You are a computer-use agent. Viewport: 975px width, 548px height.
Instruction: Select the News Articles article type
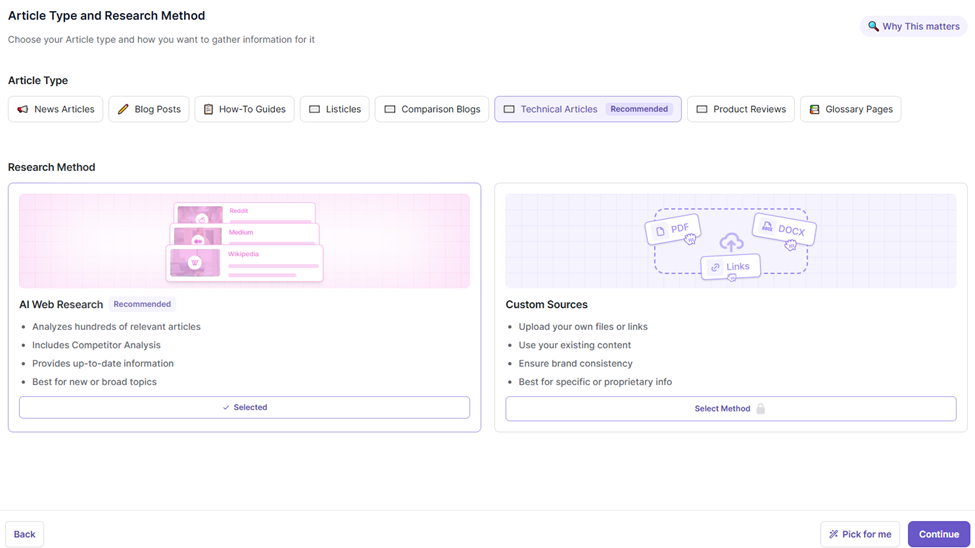point(55,109)
